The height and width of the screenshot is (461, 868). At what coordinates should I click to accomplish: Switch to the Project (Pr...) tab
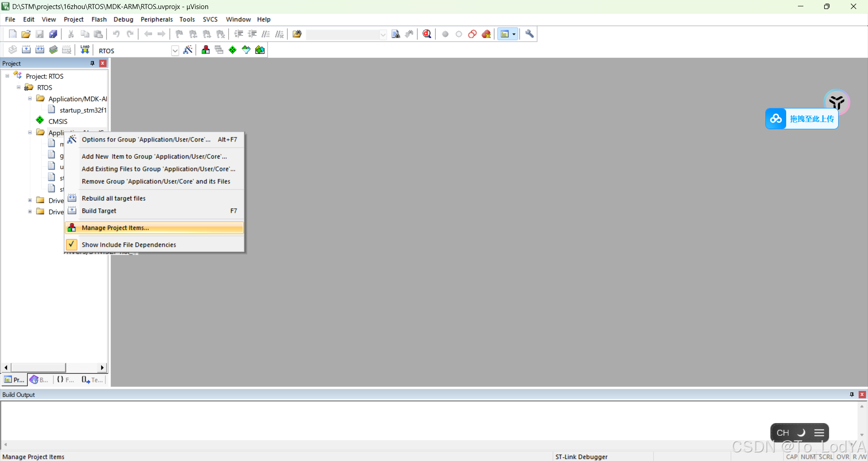14,380
